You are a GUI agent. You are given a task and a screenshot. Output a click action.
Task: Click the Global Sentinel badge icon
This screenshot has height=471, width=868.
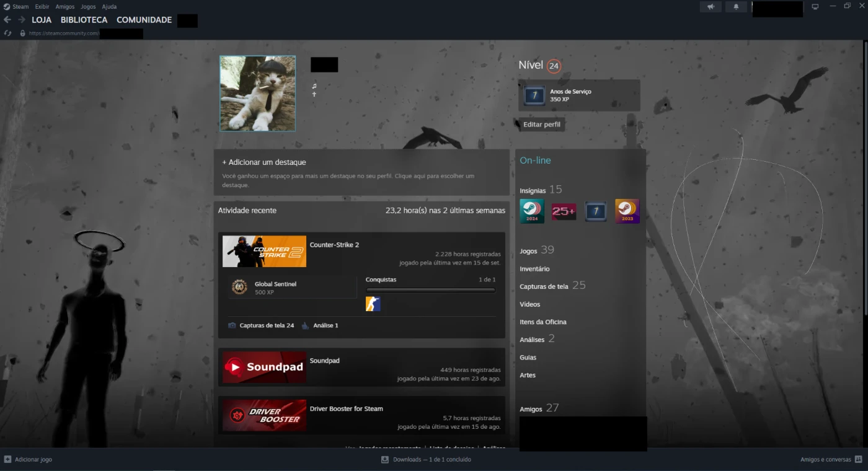239,287
